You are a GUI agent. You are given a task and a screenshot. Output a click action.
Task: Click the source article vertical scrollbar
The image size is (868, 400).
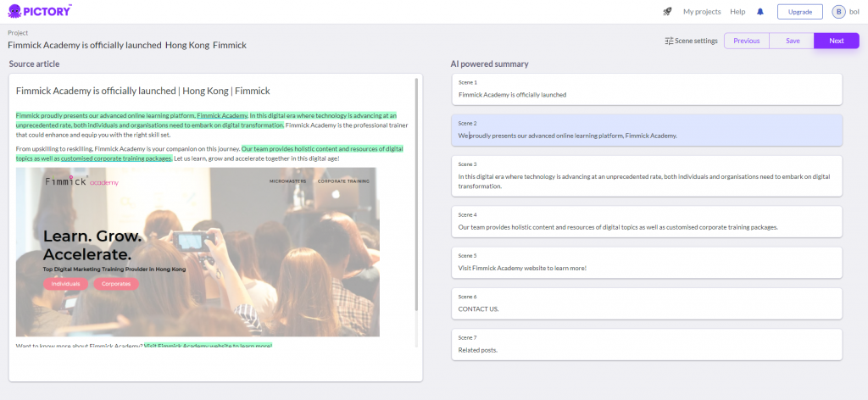pos(417,193)
